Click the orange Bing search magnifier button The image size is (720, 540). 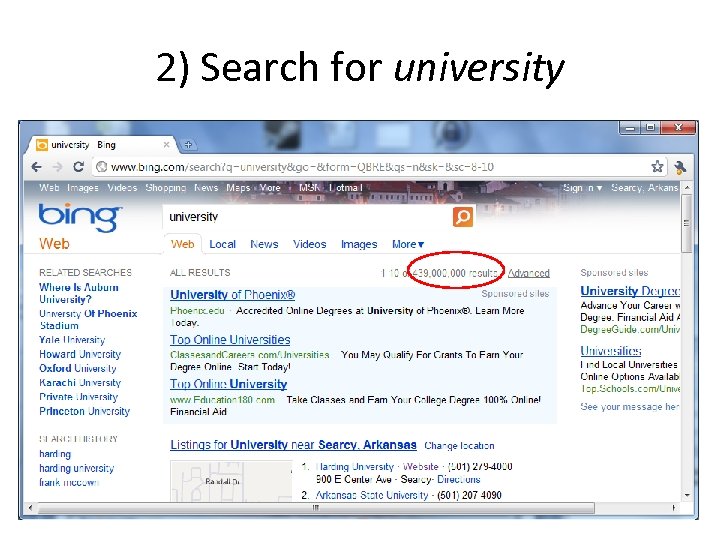pyautogui.click(x=463, y=216)
